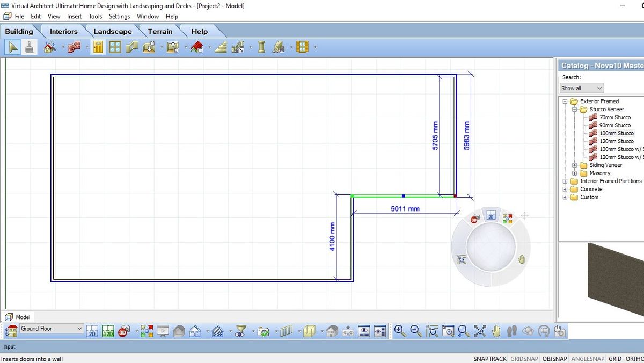Expand the Custom catalog folder

pyautogui.click(x=565, y=197)
